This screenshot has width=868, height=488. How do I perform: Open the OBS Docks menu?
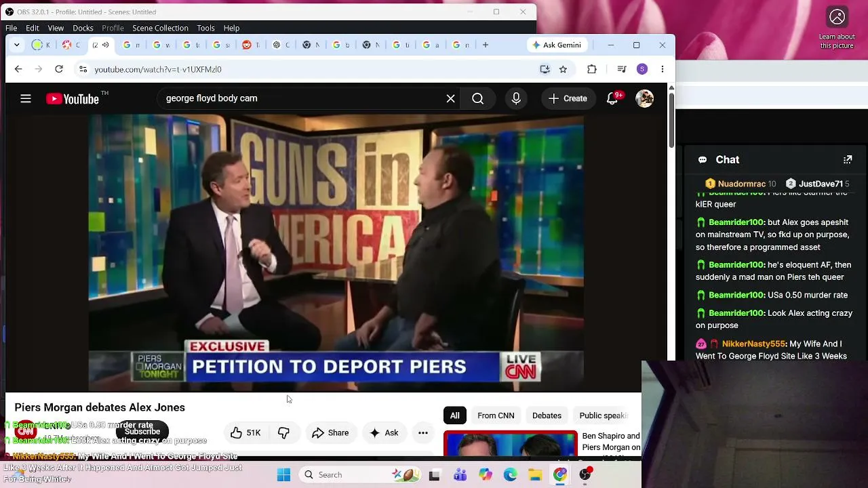(83, 28)
